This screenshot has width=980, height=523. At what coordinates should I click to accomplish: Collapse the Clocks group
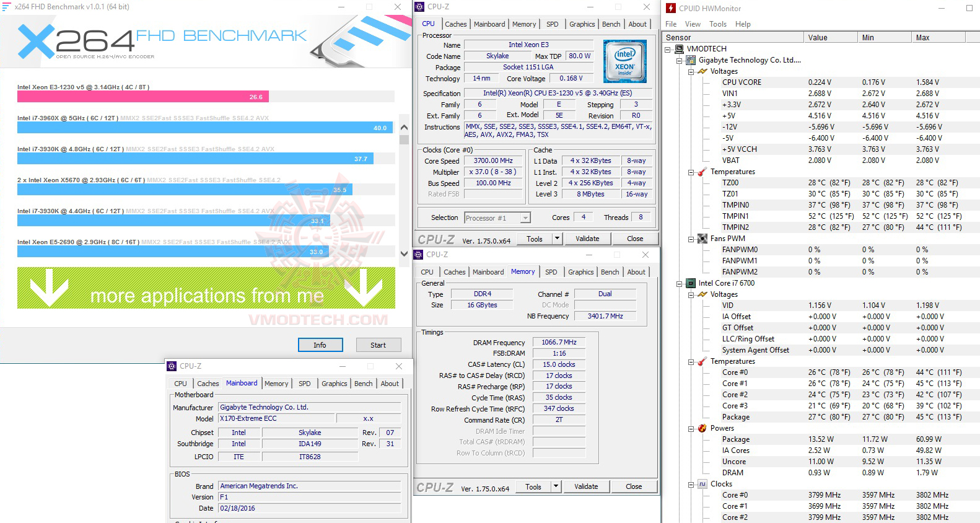[691, 484]
